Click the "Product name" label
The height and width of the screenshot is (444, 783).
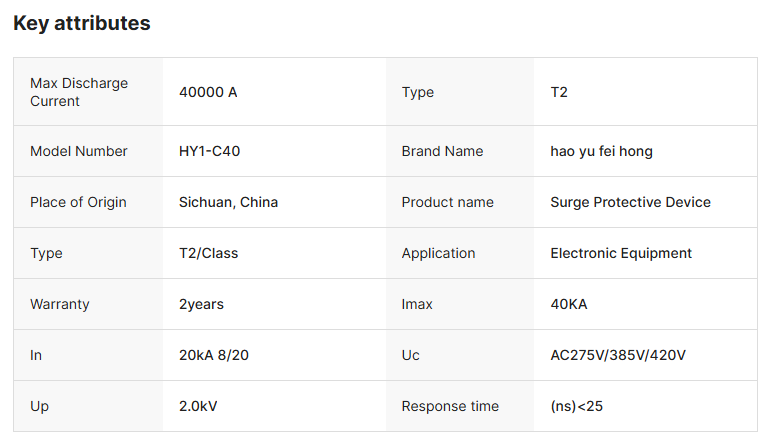tap(447, 202)
